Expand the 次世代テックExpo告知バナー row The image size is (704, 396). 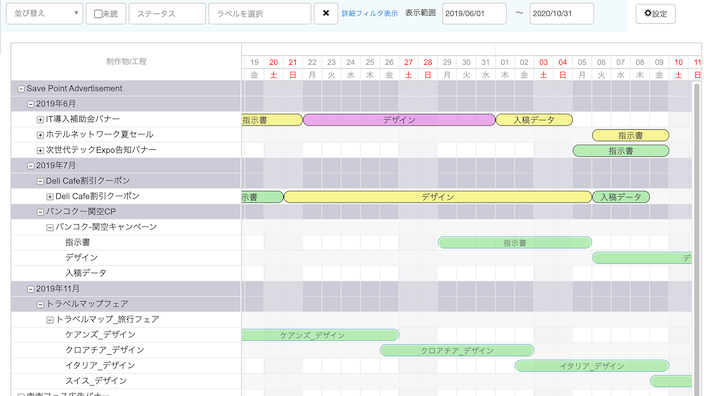pos(40,150)
